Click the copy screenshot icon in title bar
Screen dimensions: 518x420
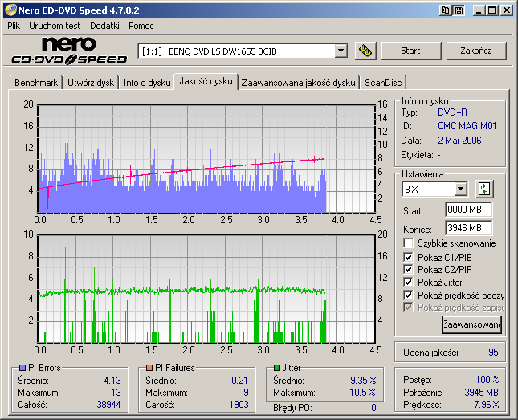coord(446,10)
